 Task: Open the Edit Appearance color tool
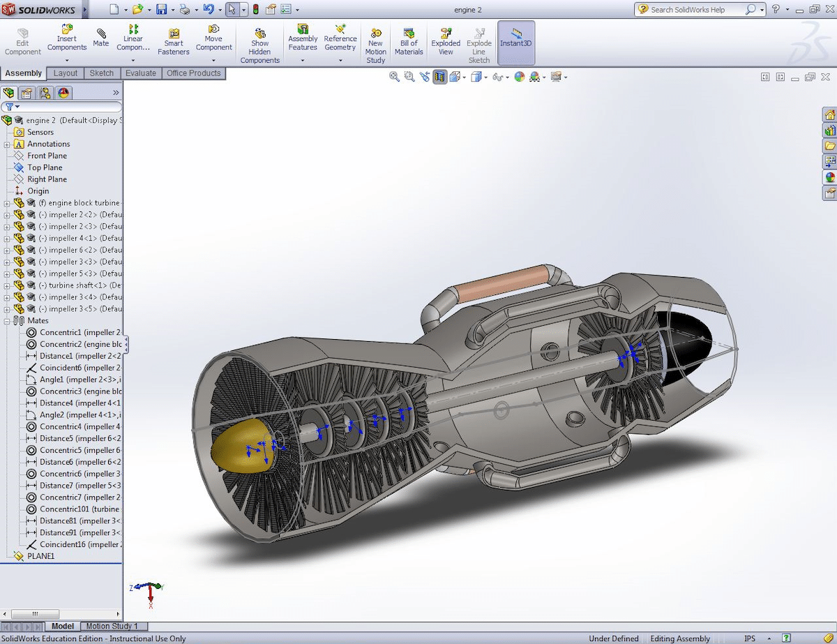point(518,77)
